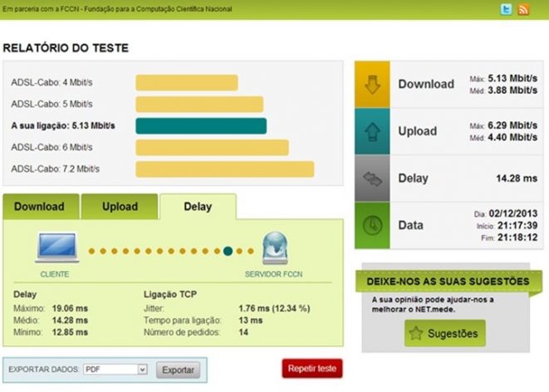Switch to the Upload tab

click(120, 207)
